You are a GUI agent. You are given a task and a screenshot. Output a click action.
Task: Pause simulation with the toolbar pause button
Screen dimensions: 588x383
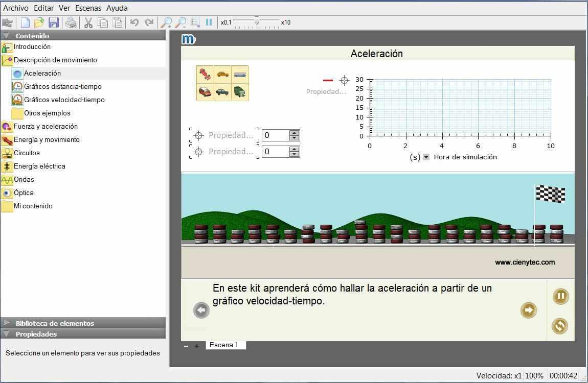click(209, 22)
